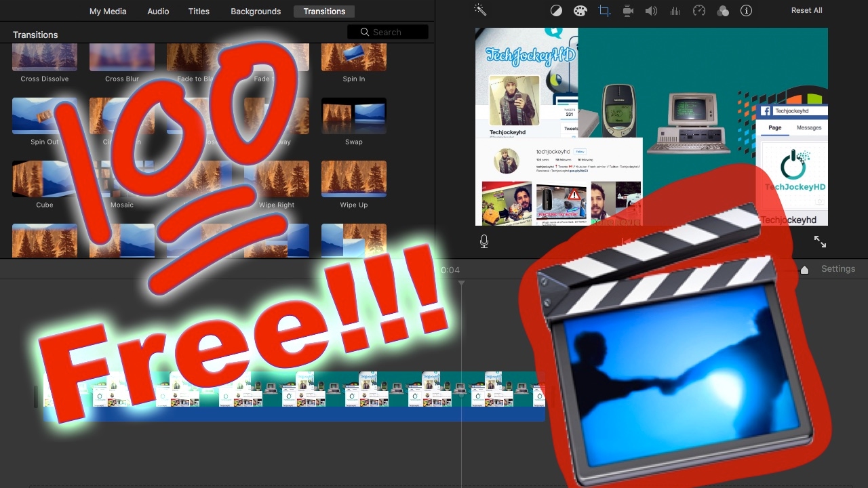Choose the Wipe Up transition thumbnail
The height and width of the screenshot is (488, 868).
click(354, 179)
